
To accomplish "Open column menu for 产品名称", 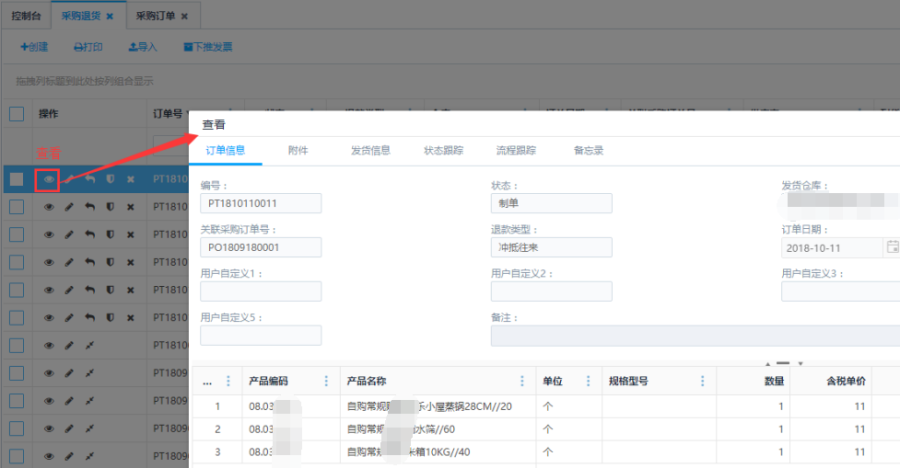I will click(x=522, y=381).
